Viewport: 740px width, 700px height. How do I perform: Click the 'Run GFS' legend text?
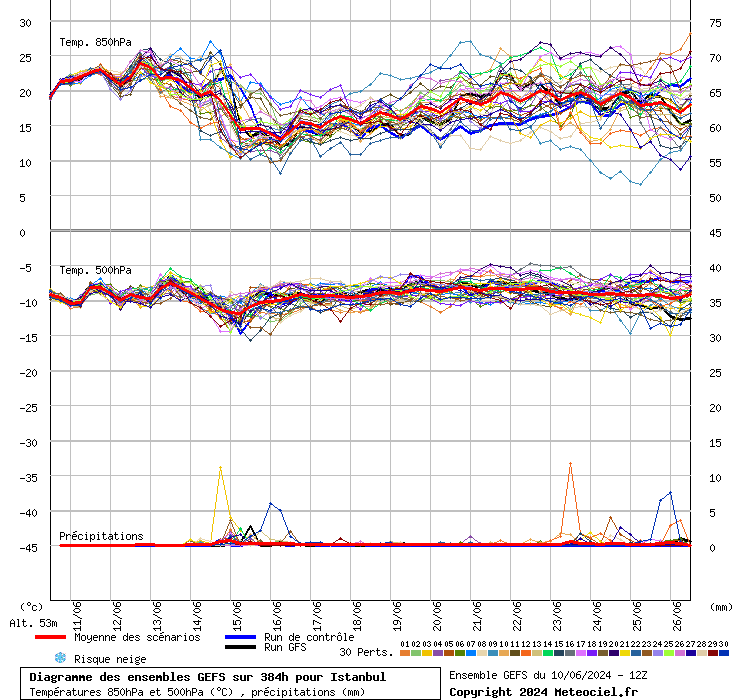pos(285,647)
